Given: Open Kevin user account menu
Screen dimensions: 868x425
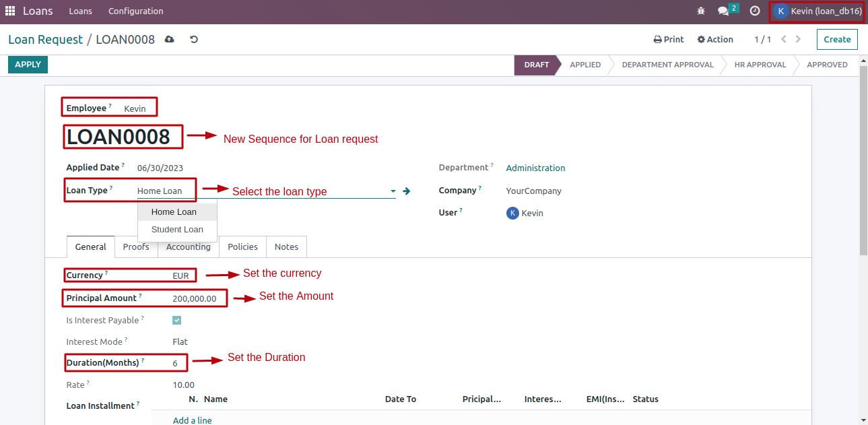Looking at the screenshot, I should pyautogui.click(x=817, y=11).
